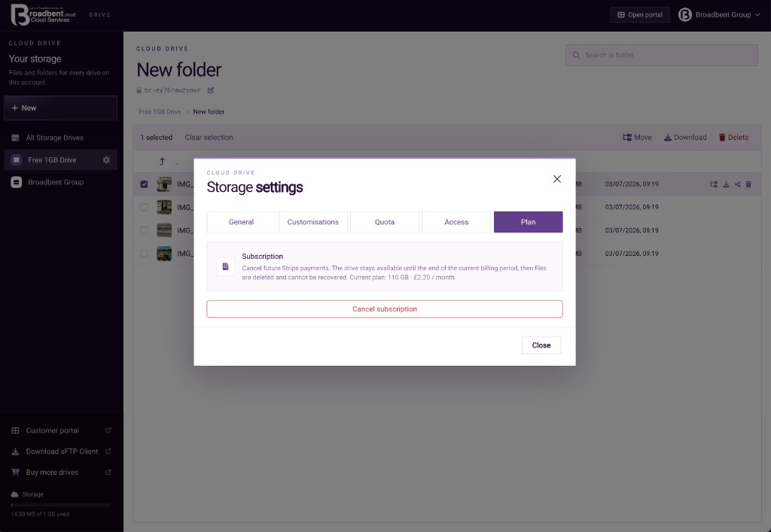Close the Storage settings dialog with X
Viewport: 771px width, 532px height.
556,179
